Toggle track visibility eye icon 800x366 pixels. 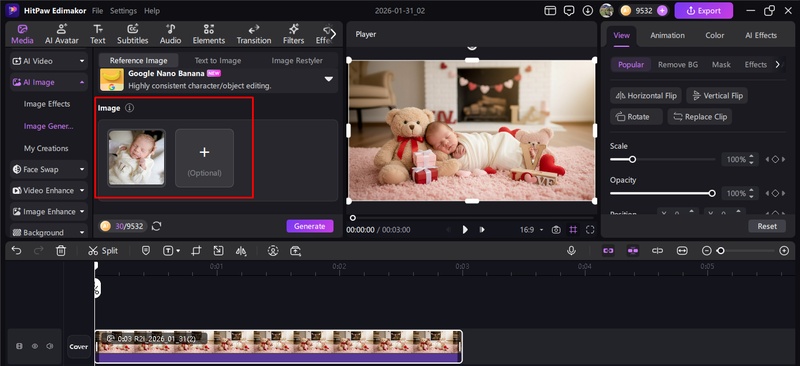35,346
